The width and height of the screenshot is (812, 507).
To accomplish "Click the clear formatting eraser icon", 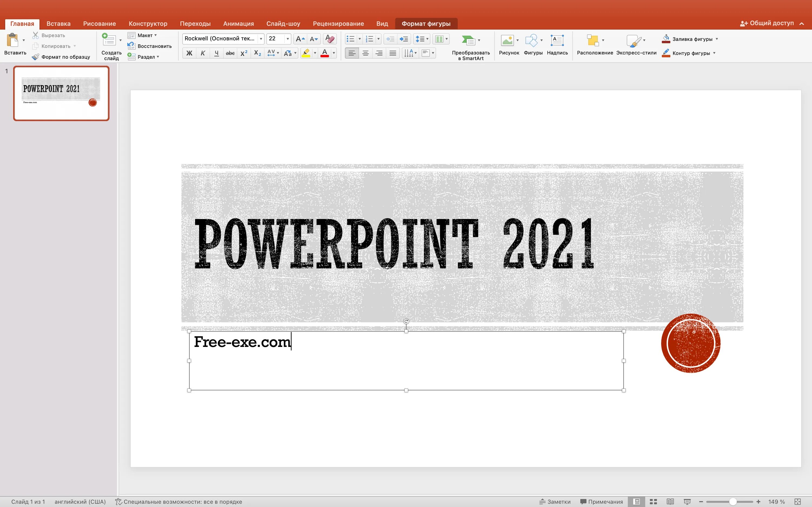I will (x=329, y=39).
